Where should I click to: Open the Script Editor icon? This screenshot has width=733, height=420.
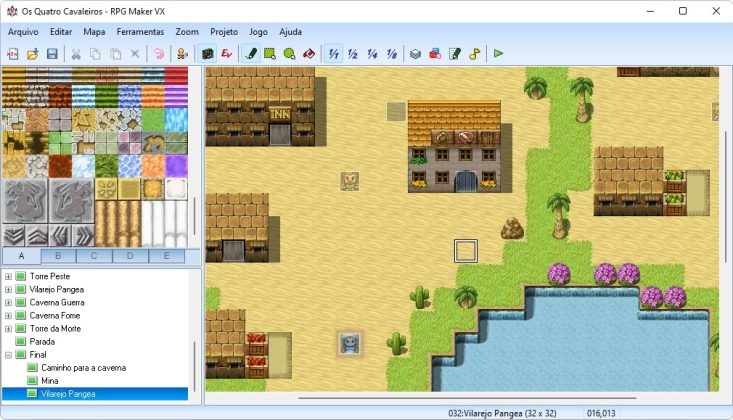(454, 54)
